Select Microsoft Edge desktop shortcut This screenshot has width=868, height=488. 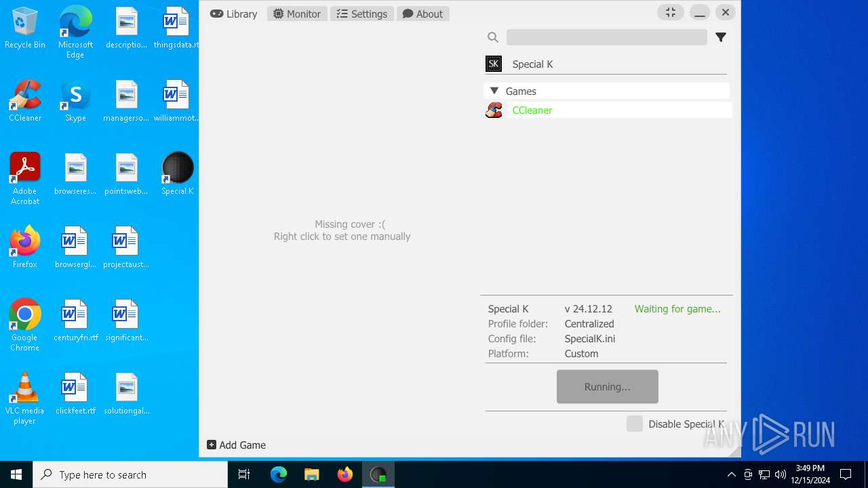point(75,33)
